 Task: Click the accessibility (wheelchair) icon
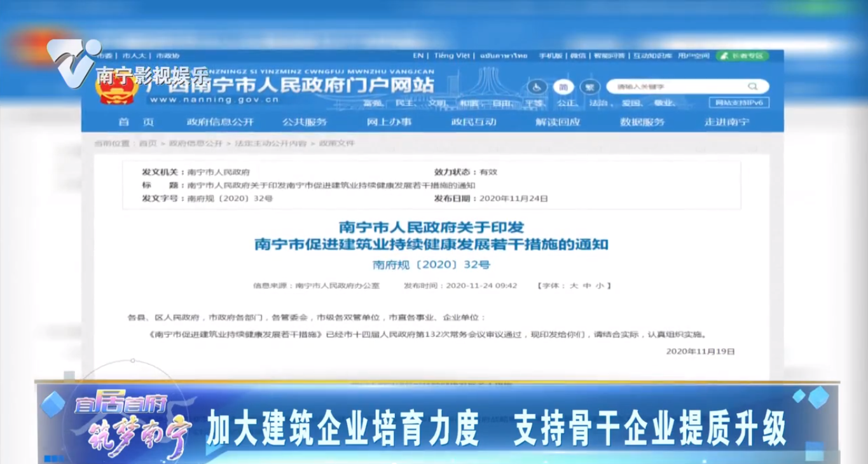537,86
